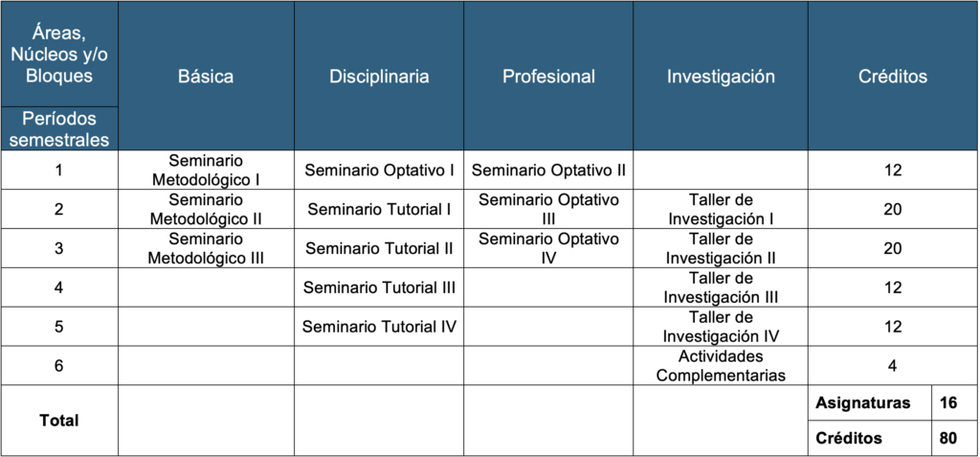Select the credits value 4 for period 6
This screenshot has width=980, height=457.
point(893,365)
